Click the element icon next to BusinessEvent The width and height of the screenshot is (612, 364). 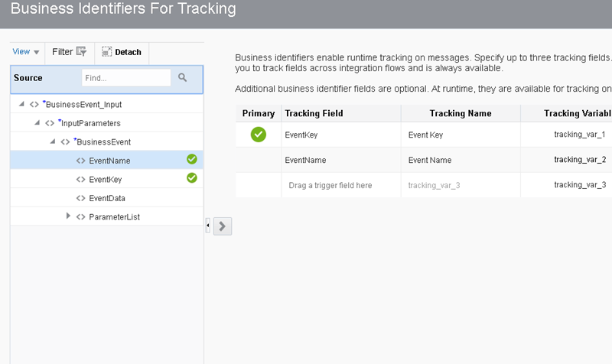pyautogui.click(x=65, y=142)
